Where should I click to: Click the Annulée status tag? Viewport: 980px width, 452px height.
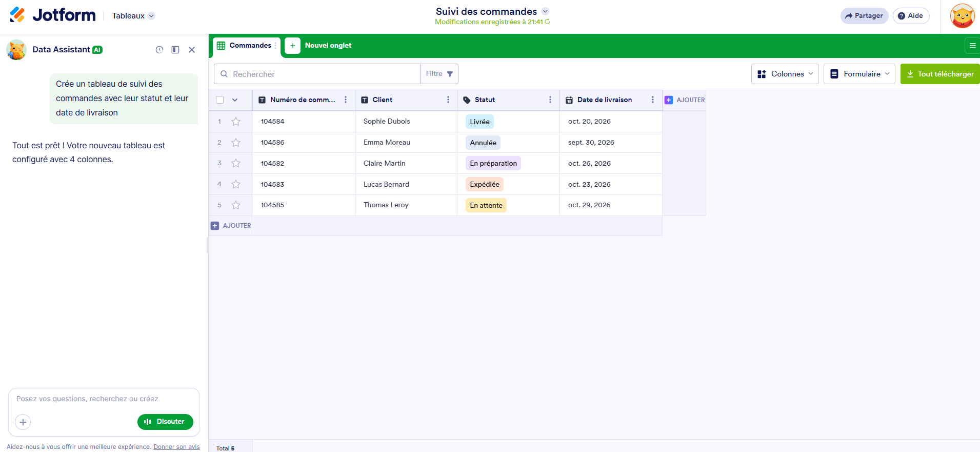[483, 143]
